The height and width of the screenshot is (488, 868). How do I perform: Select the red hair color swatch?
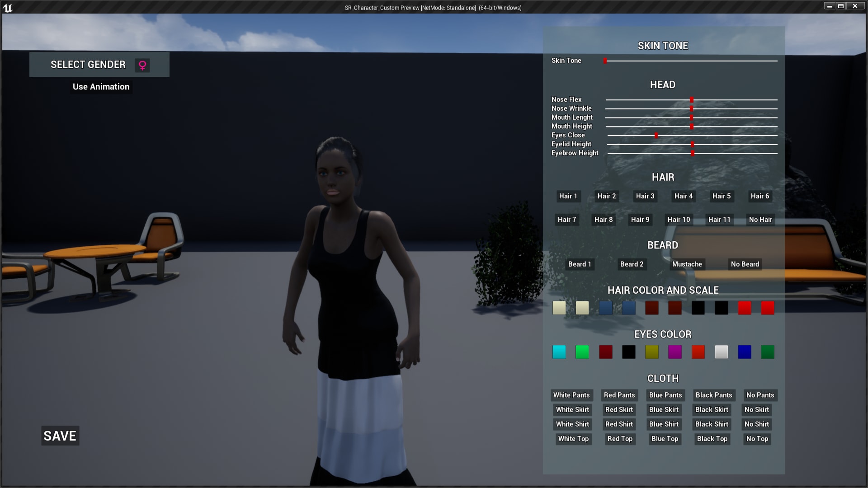(x=744, y=308)
